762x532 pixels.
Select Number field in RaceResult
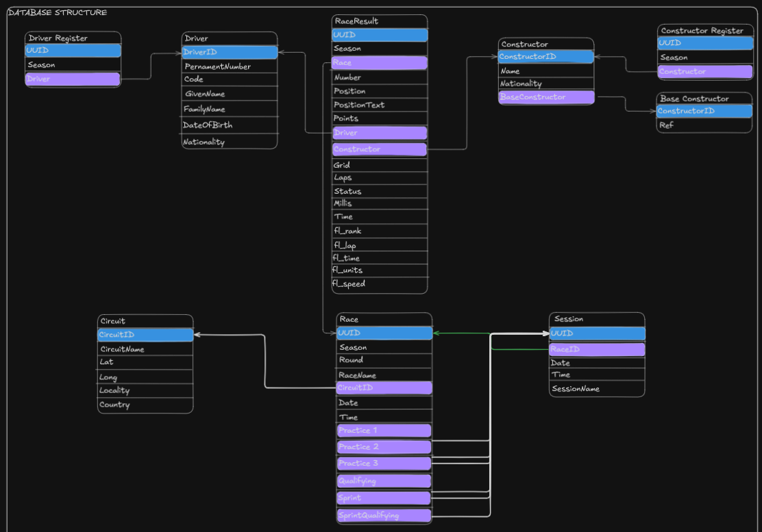pos(380,77)
